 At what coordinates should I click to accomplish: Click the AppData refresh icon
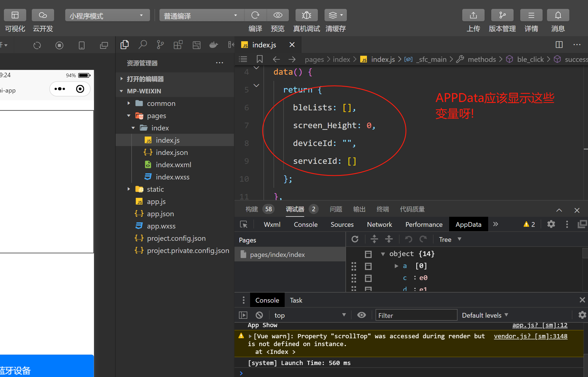[x=355, y=239]
